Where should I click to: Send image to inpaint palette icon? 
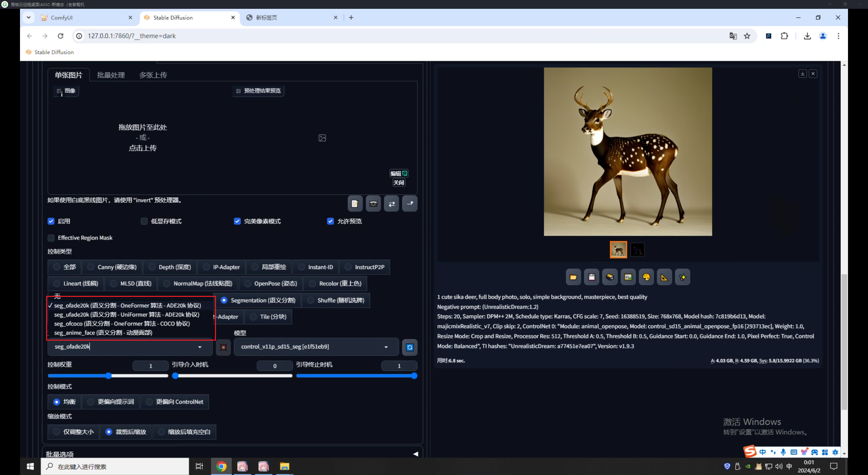click(x=646, y=277)
